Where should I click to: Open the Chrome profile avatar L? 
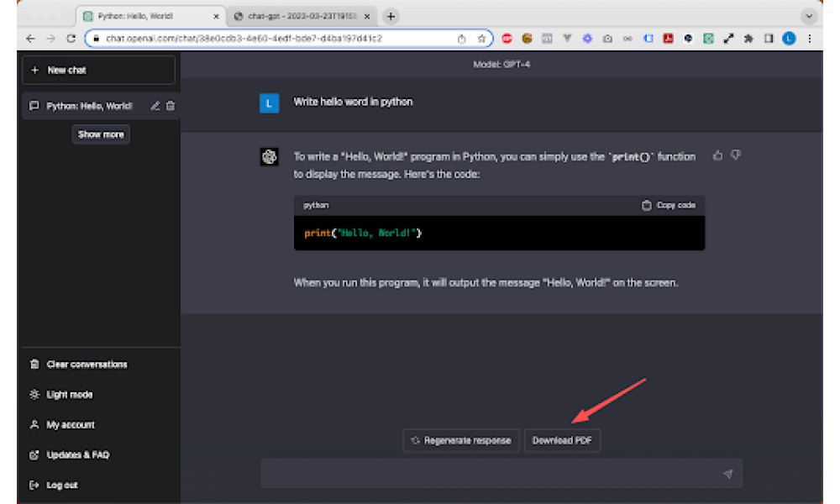[789, 39]
